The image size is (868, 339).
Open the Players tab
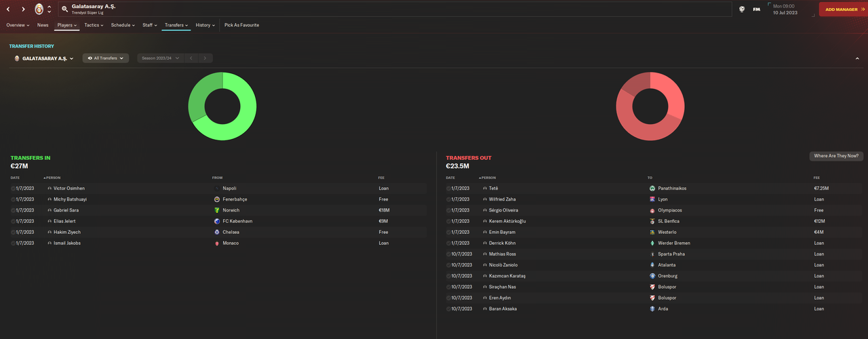67,25
